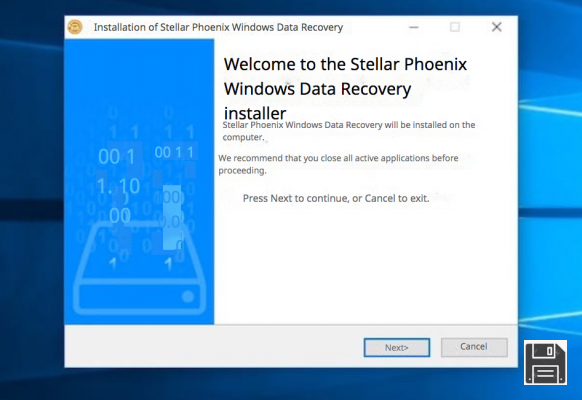The image size is (582, 400).
Task: Click the floppy disk save icon
Action: pos(545,363)
